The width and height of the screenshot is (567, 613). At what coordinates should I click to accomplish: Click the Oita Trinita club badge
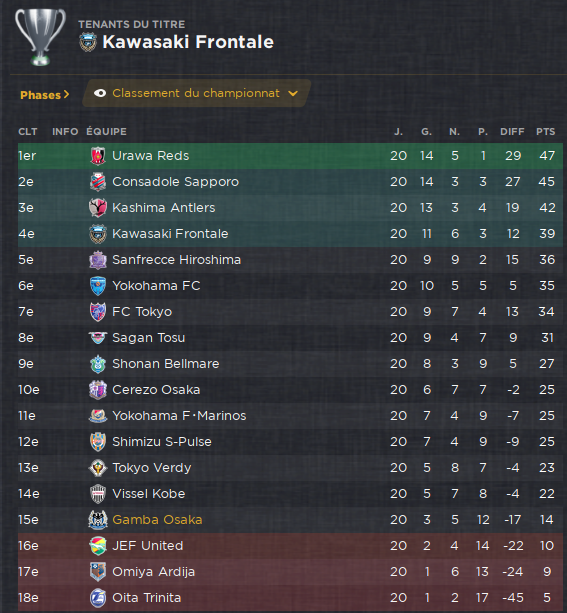[98, 598]
